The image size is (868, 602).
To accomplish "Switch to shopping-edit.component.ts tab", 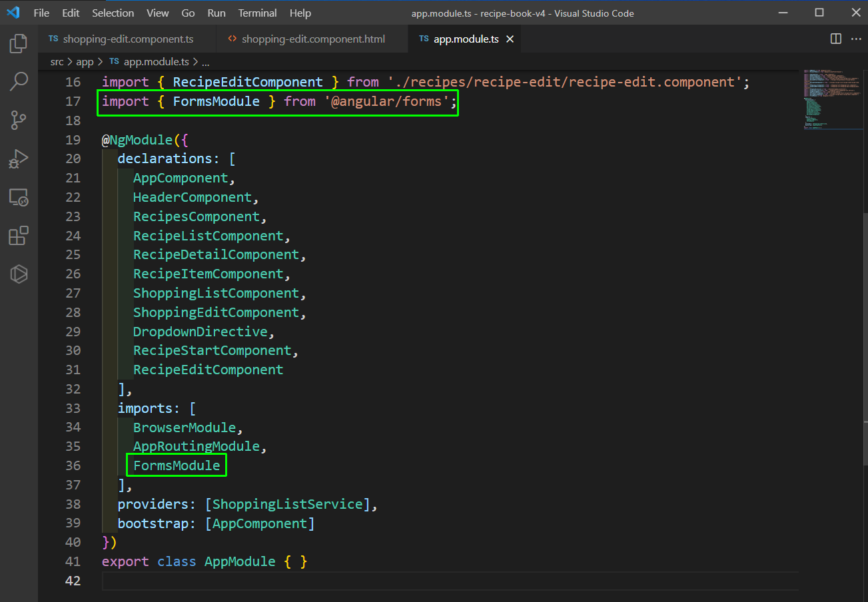I will (128, 39).
